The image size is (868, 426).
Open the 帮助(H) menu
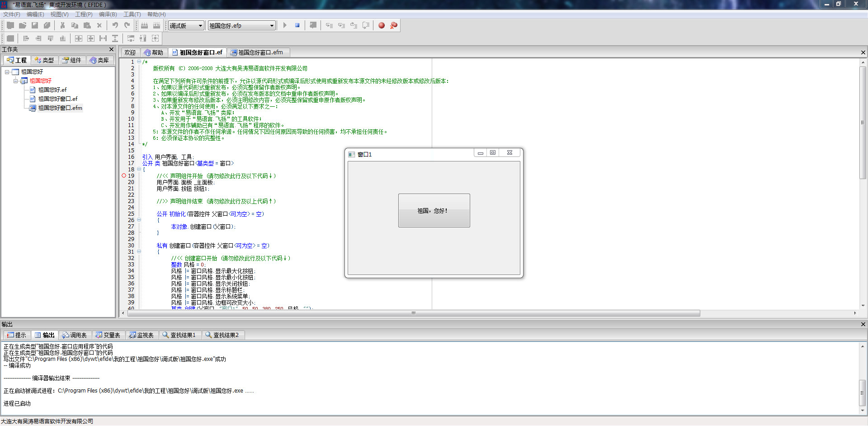tap(156, 14)
